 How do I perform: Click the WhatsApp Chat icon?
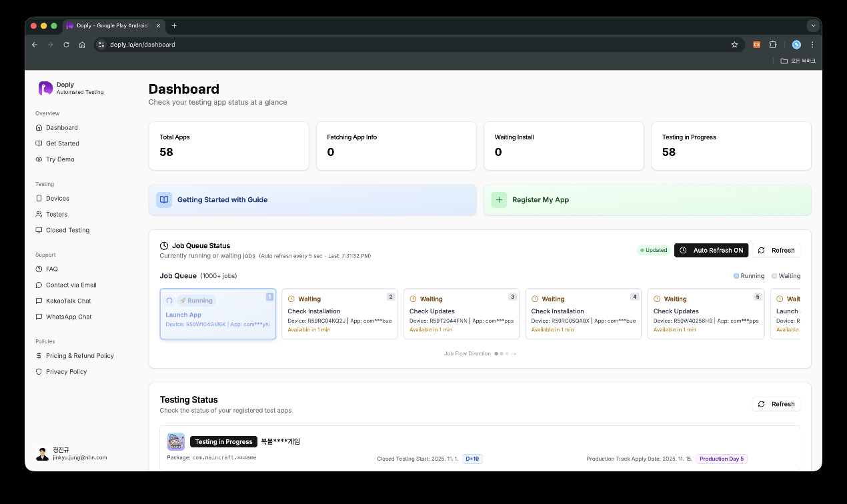(x=39, y=317)
